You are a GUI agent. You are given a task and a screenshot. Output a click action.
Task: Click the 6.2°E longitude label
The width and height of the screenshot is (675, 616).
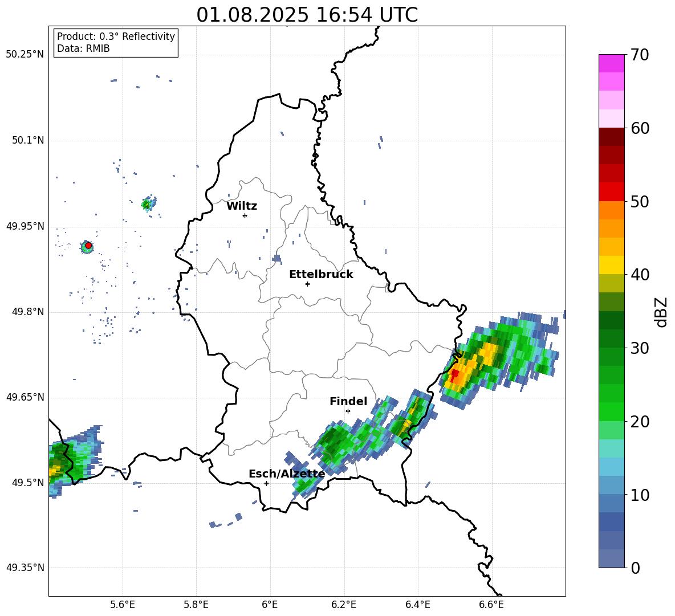coord(344,605)
